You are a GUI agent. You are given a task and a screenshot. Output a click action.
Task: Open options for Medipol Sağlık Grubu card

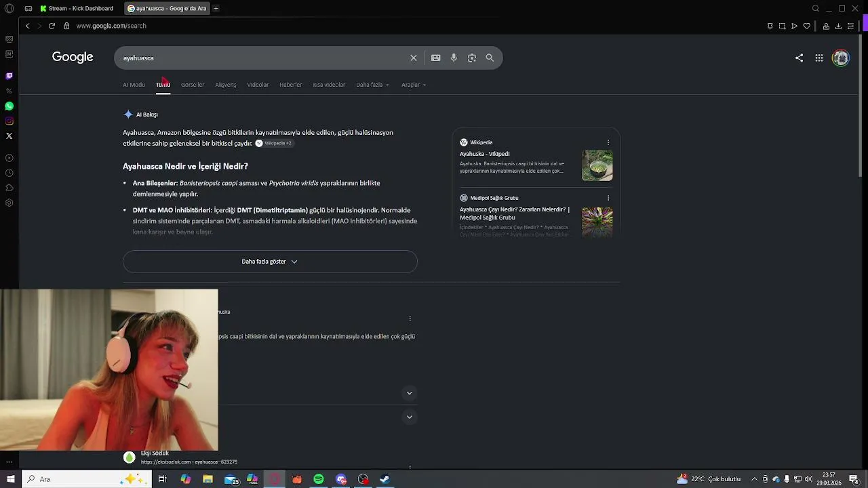608,198
